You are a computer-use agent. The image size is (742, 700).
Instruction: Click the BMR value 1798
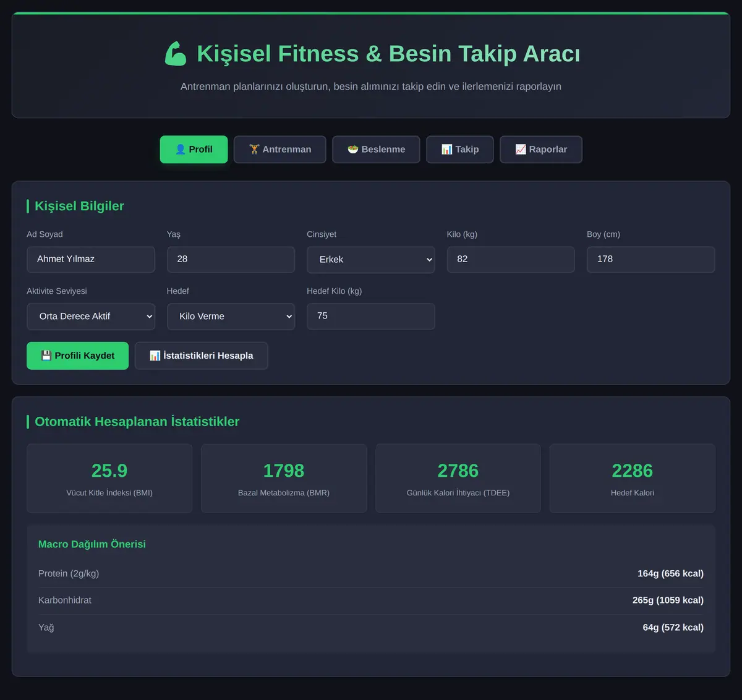[284, 471]
